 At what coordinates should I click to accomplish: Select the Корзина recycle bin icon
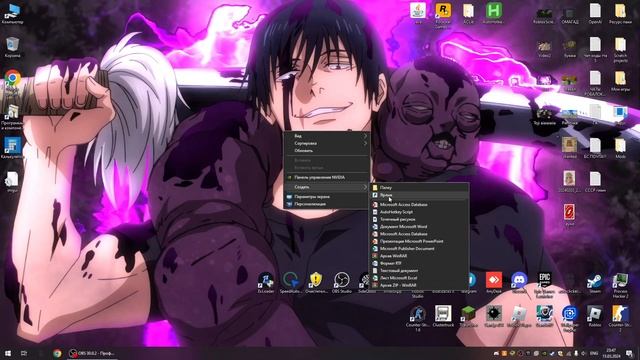point(12,47)
